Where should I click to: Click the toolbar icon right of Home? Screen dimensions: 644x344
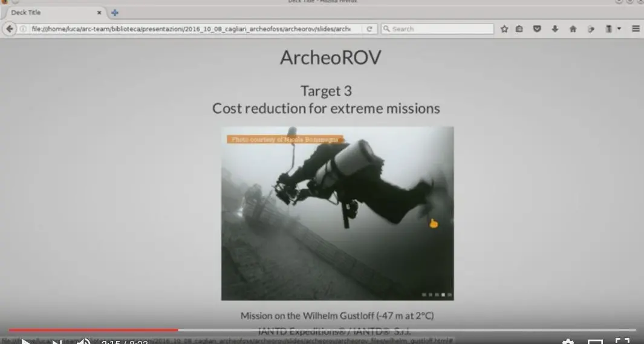pyautogui.click(x=591, y=29)
